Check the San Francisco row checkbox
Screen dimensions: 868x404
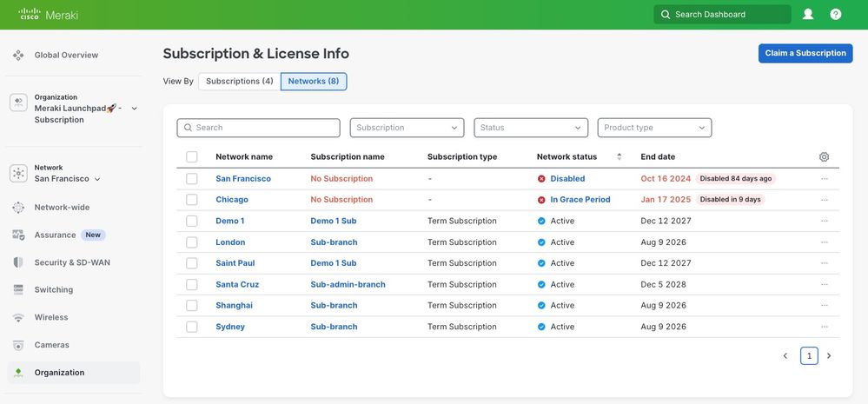tap(192, 179)
